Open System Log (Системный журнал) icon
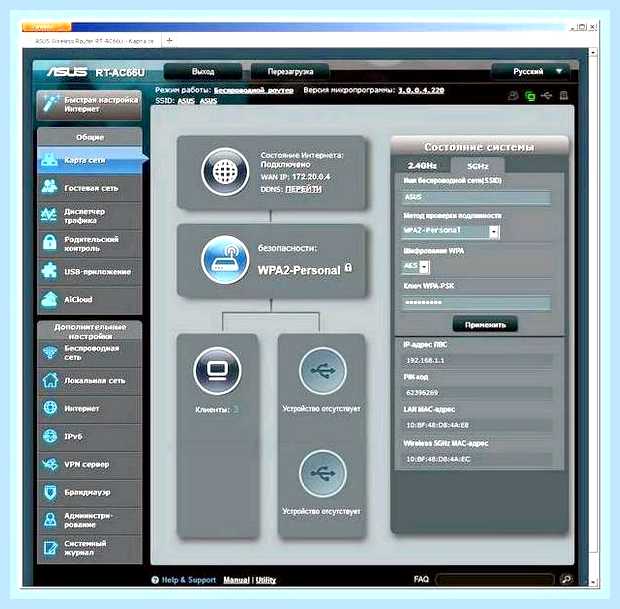The height and width of the screenshot is (609, 620). point(50,548)
